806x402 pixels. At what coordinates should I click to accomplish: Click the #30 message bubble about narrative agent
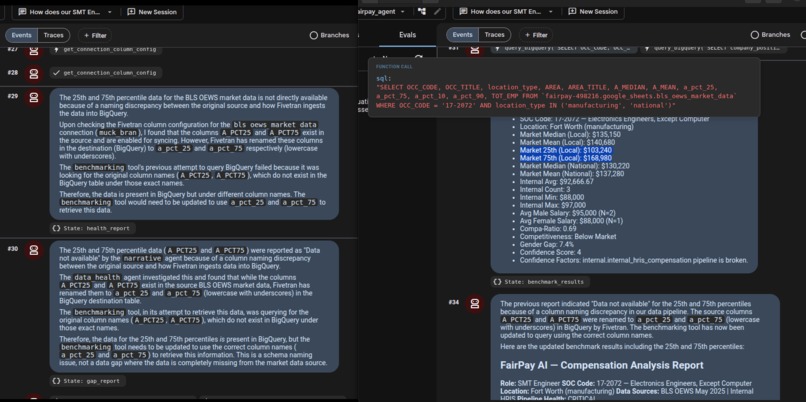tap(194, 306)
